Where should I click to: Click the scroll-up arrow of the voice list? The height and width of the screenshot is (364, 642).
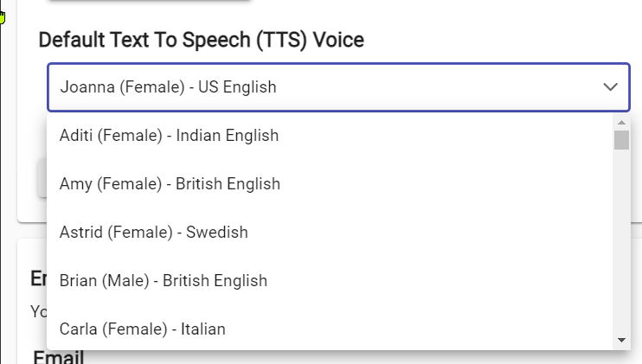click(621, 122)
